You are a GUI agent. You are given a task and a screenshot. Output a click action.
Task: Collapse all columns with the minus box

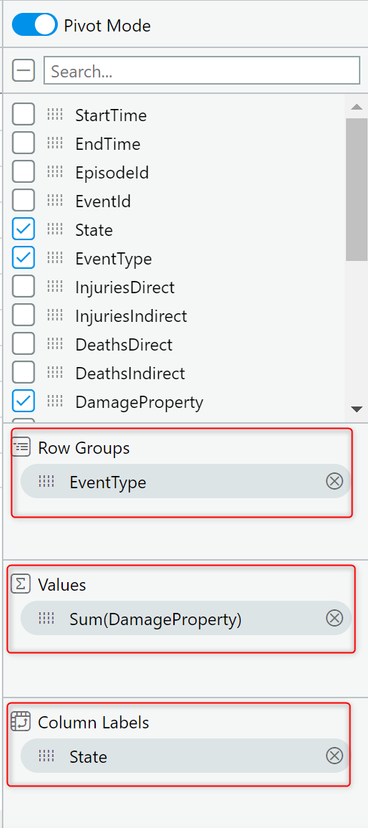[23, 70]
